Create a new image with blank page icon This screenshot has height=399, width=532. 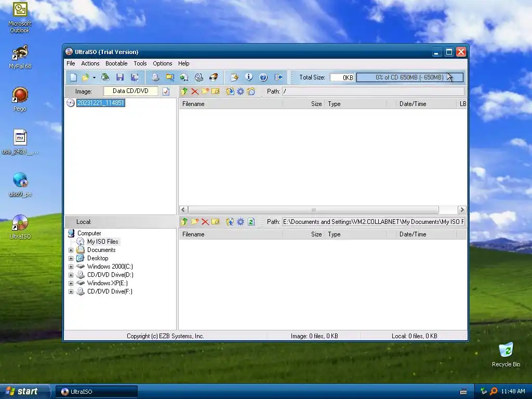pos(73,77)
